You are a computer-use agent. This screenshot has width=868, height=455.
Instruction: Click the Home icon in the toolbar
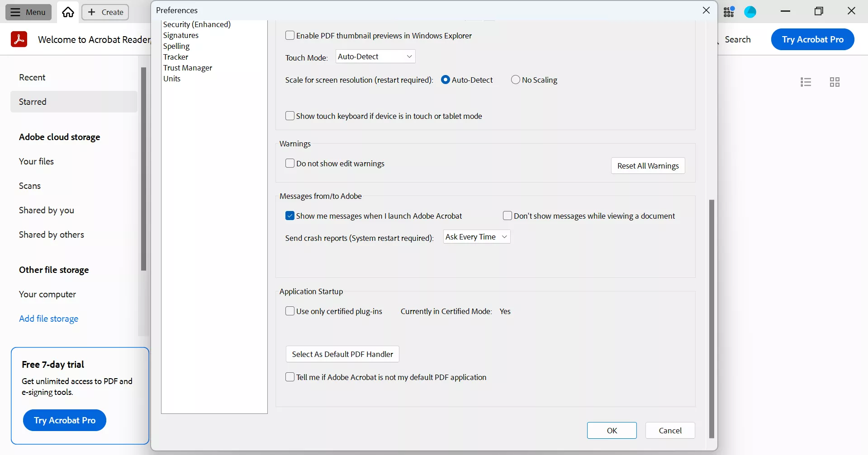(68, 12)
